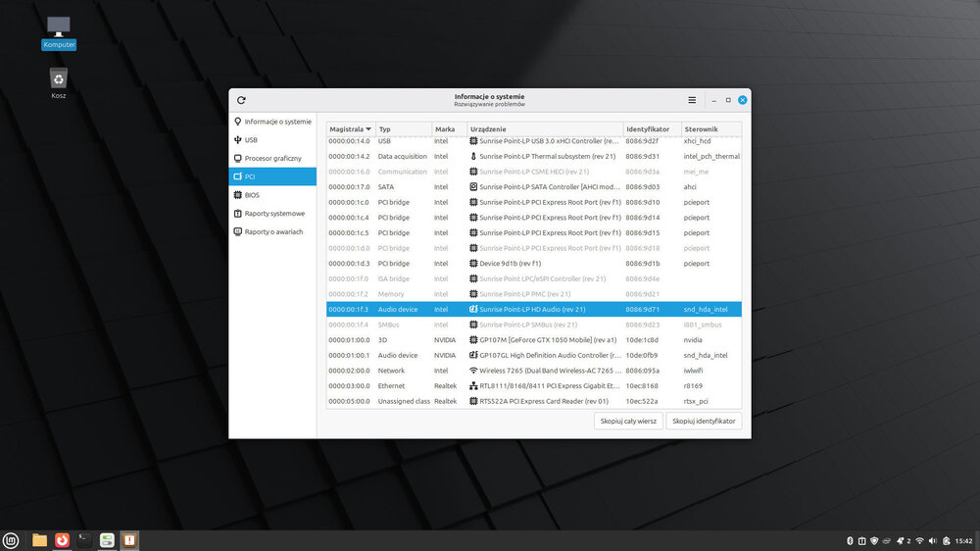980x551 pixels.
Task: Click the thermometer icon on the Thermal subsystem row
Action: [474, 157]
